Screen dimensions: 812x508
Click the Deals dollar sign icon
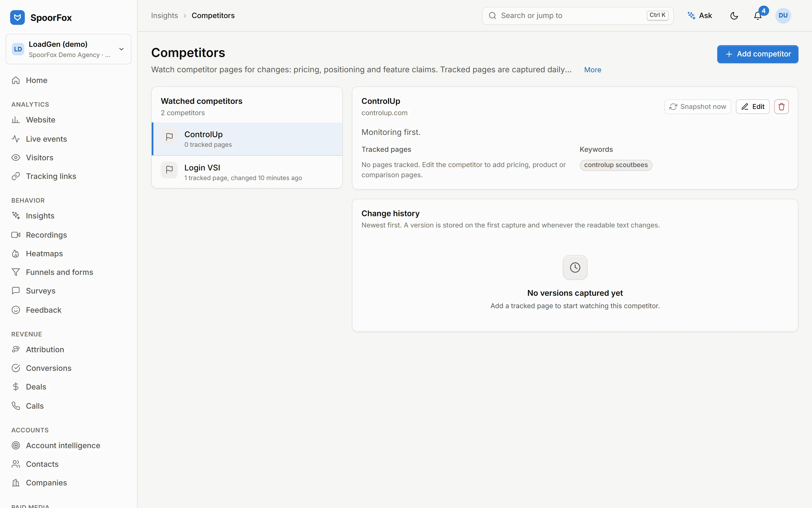click(x=16, y=387)
